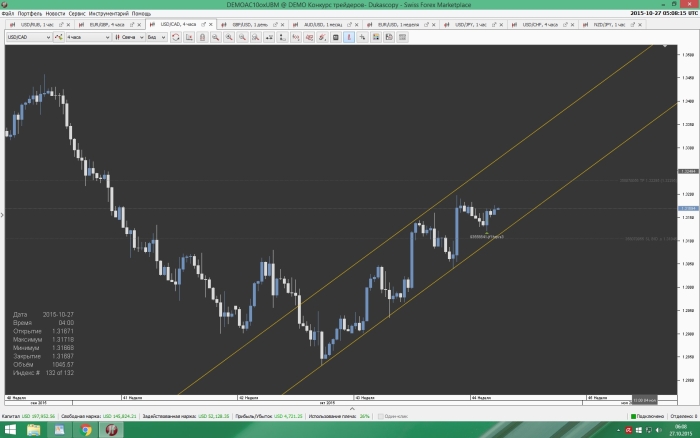Undock the AUD/USD chart tab

click(349, 25)
